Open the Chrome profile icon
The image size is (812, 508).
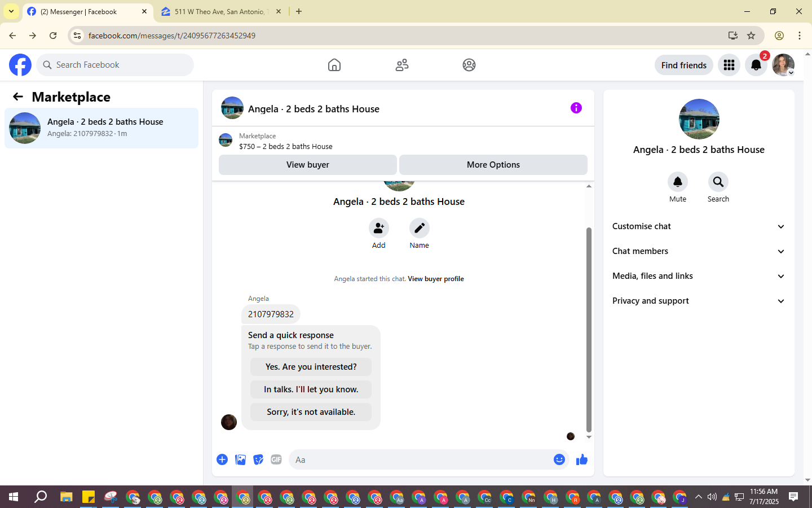click(779, 36)
